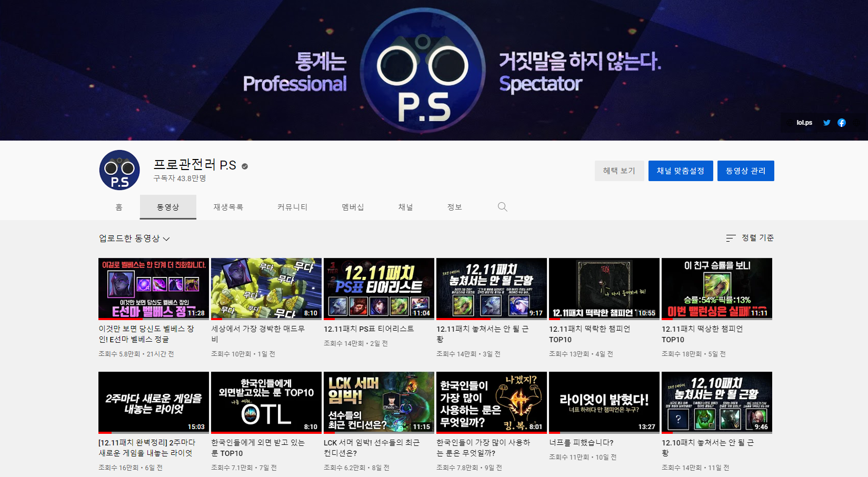Open the 2주마다 새로운 게임을 내놓는 라이엇 thumbnail
This screenshot has width=868, height=477.
[x=154, y=402]
